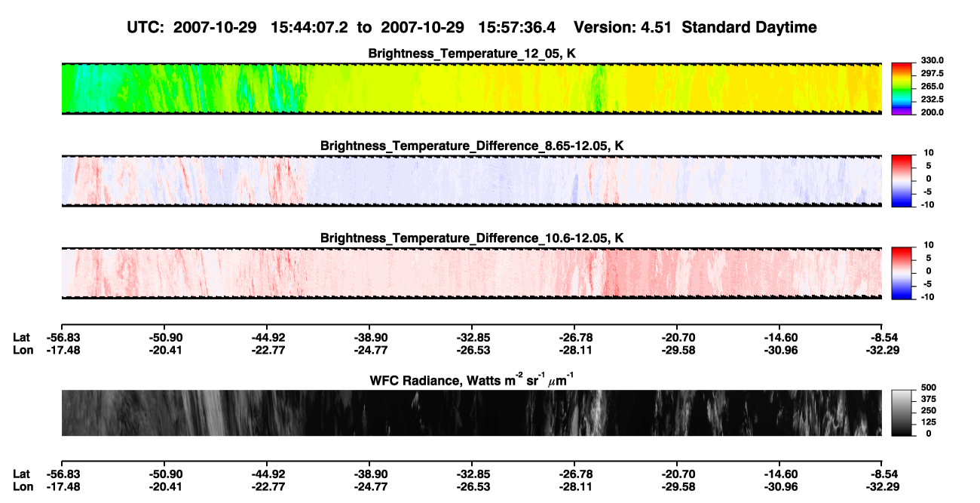The width and height of the screenshot is (980, 503).
Task: Click the -10 label on the 10.6-12.05 colorbar
Action: 927,297
